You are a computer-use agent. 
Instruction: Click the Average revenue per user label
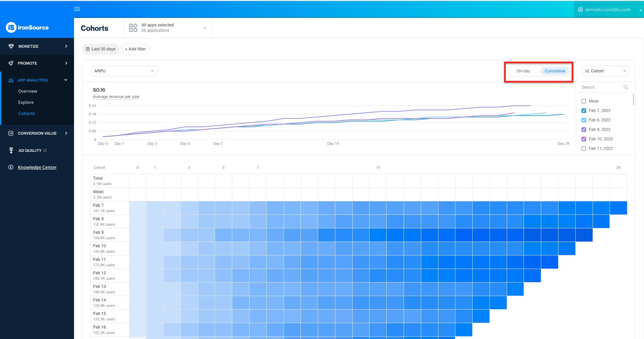(x=116, y=97)
